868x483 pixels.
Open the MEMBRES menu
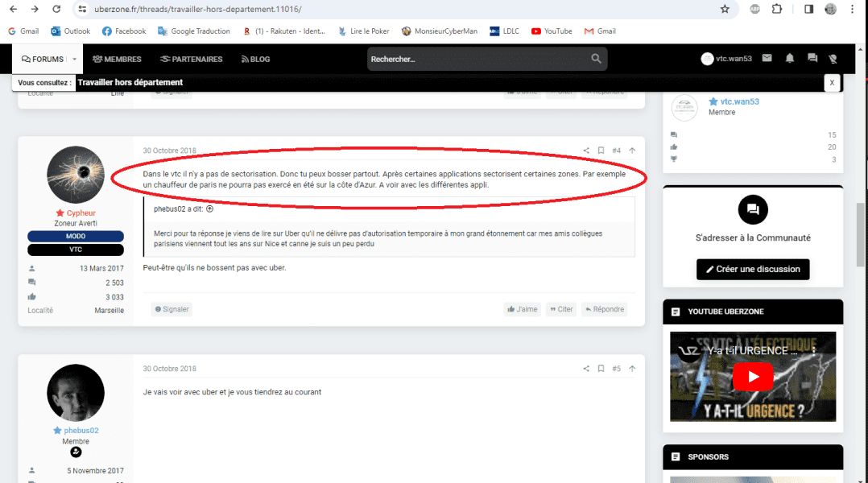tap(117, 60)
